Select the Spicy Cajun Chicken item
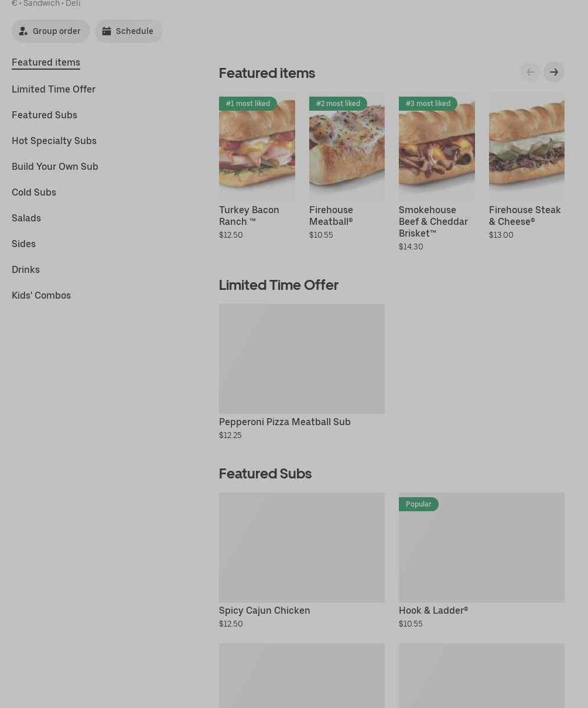Image resolution: width=588 pixels, height=708 pixels. [302, 548]
